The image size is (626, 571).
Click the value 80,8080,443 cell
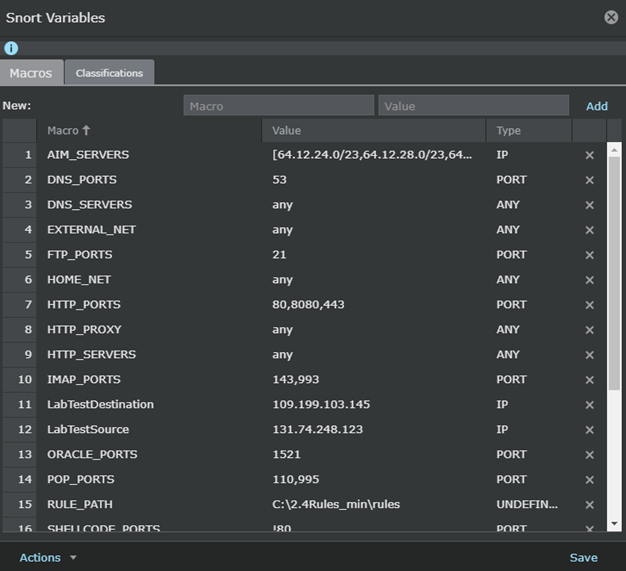point(374,304)
